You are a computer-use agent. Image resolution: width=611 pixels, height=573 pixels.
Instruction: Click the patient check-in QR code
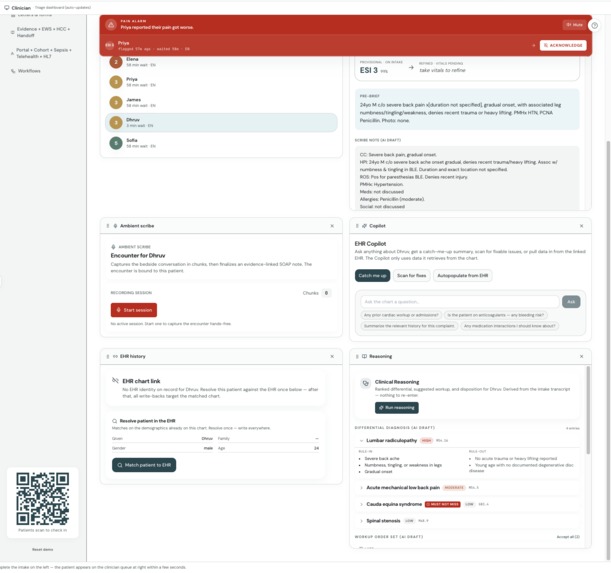coord(42,499)
